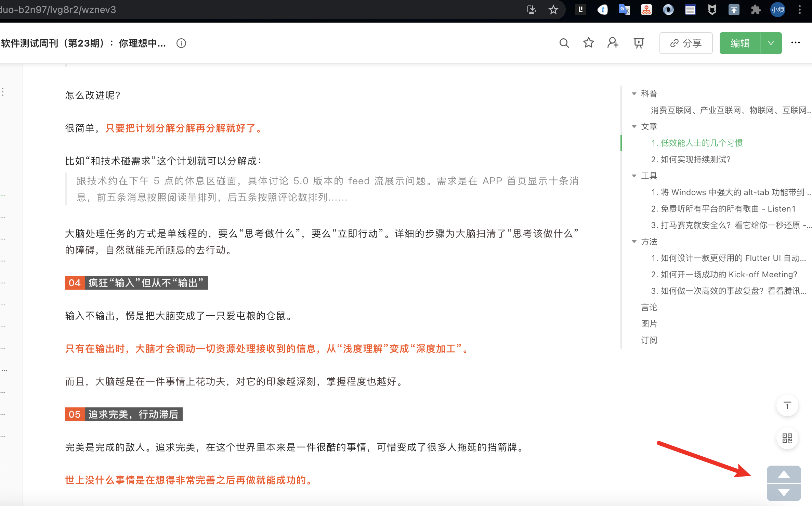Go to 订阅 section in outline
This screenshot has width=812, height=506.
[649, 340]
